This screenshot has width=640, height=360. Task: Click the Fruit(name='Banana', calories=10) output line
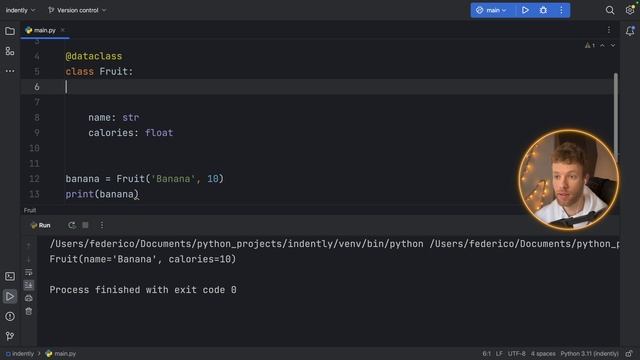point(143,259)
